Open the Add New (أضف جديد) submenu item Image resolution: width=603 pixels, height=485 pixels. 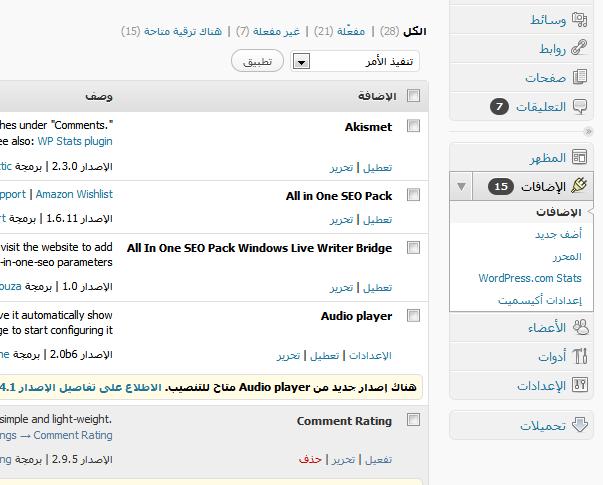pos(557,234)
